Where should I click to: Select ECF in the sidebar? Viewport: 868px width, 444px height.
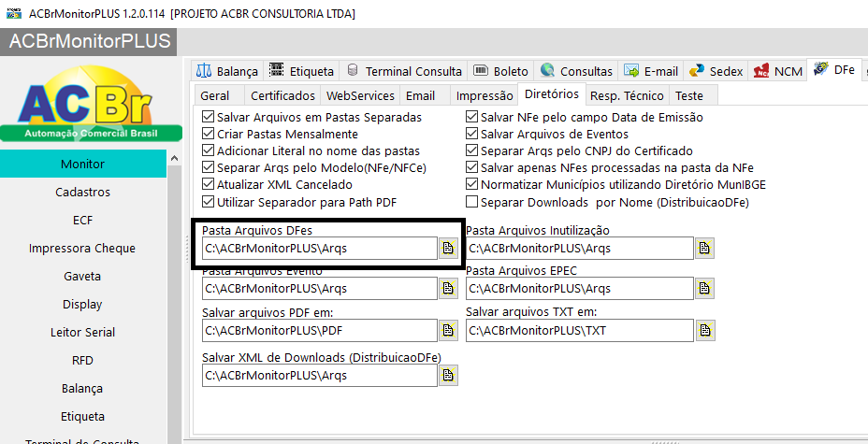(83, 220)
